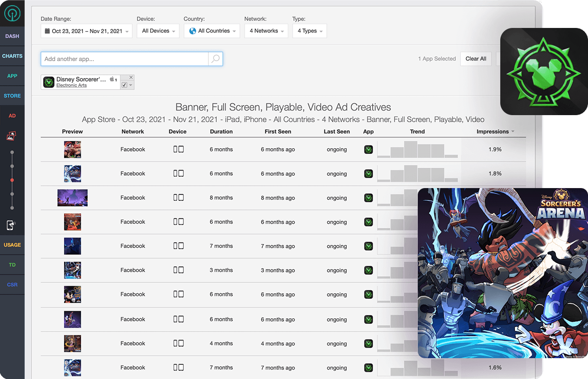This screenshot has width=588, height=379.
Task: Click the search magnifier icon
Action: tap(215, 59)
